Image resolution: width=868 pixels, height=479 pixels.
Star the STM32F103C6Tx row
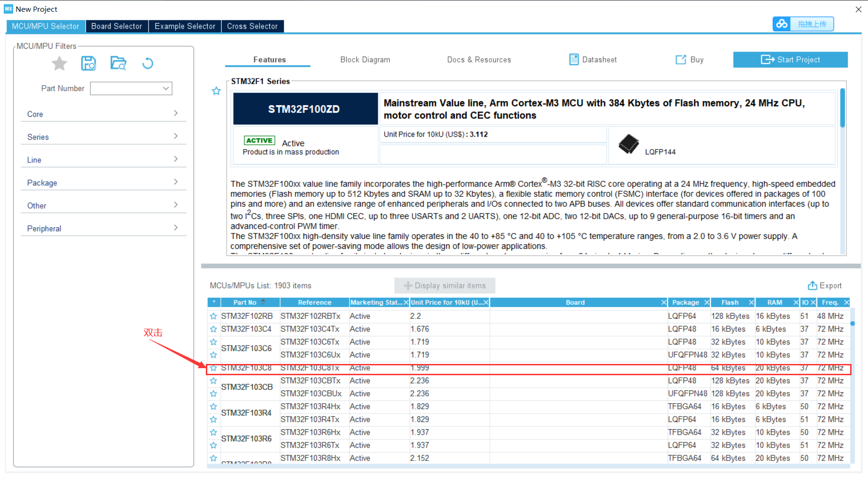point(213,342)
